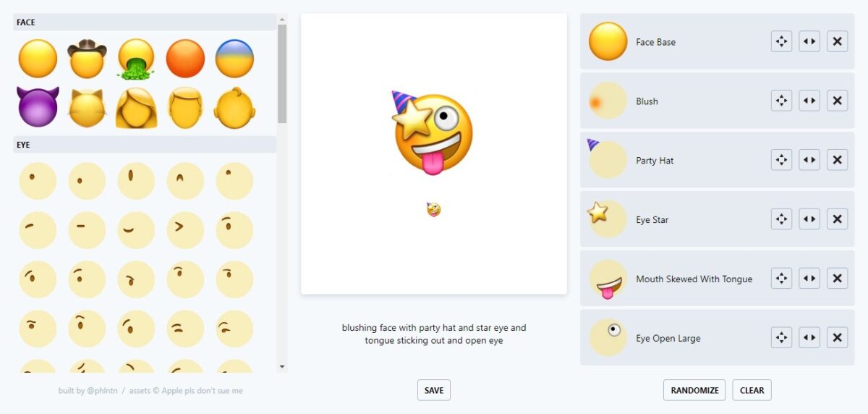Choose the greater-than shaped eye option
The image size is (868, 414).
point(185,230)
